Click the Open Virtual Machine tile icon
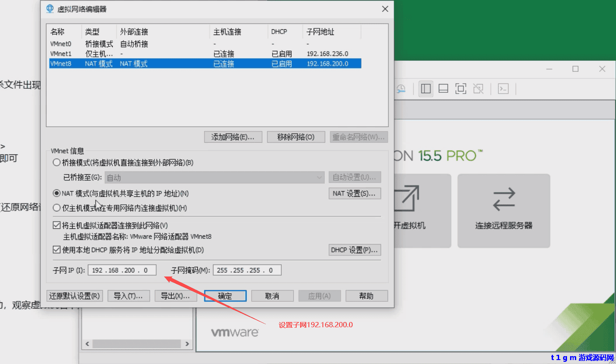Viewport: 616px width, 364px height. point(407,199)
